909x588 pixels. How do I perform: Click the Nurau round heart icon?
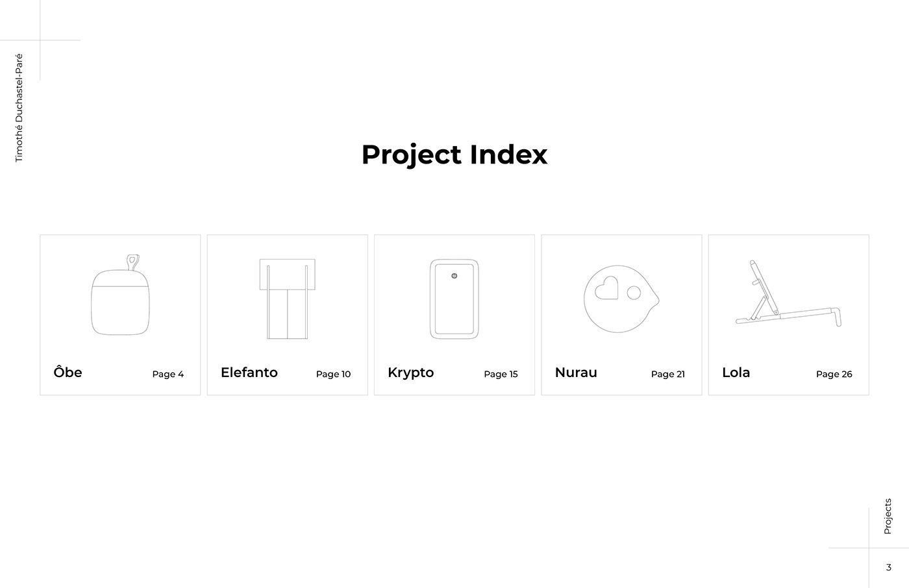pos(620,299)
